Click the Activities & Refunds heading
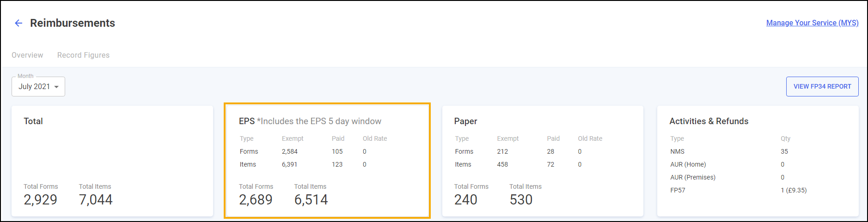868x222 pixels. coord(709,121)
